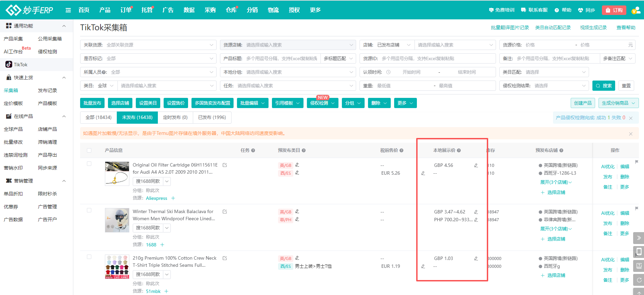Screen dimensions: 644x295
Task: Click the help icon beside 本地展示价 header
Action: point(459,151)
